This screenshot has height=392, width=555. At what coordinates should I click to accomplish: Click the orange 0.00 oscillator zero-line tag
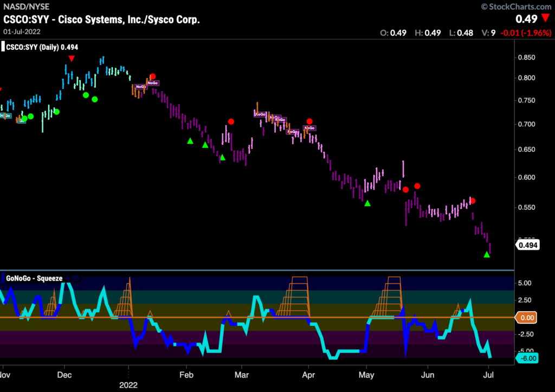526,318
